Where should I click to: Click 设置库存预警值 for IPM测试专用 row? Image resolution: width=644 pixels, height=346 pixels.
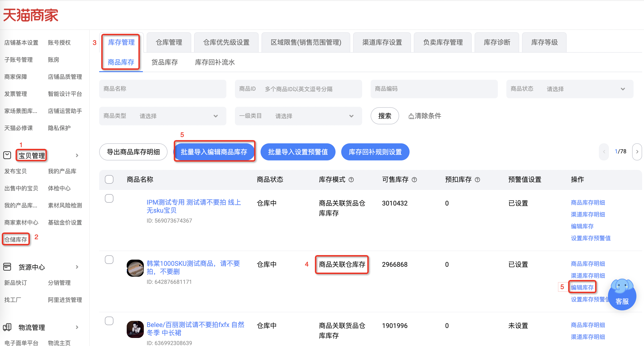coord(591,238)
